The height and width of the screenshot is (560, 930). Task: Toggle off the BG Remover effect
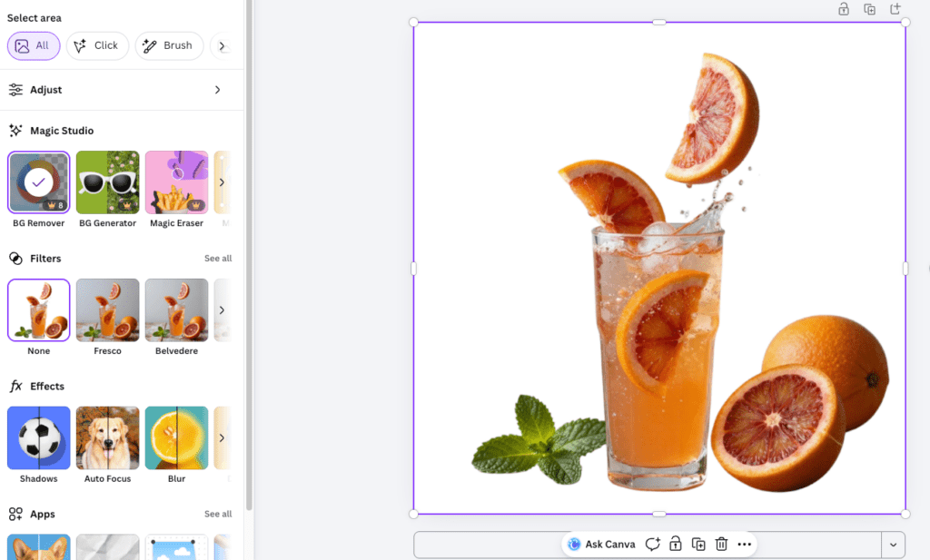click(x=38, y=182)
